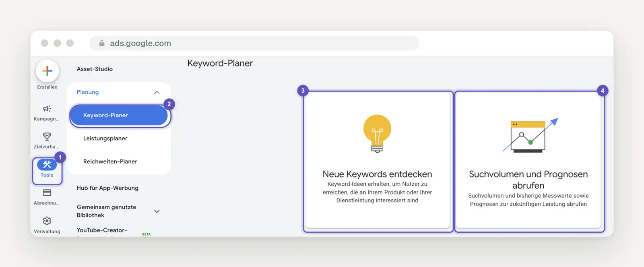Open Asset-Studio menu entry

coord(95,69)
